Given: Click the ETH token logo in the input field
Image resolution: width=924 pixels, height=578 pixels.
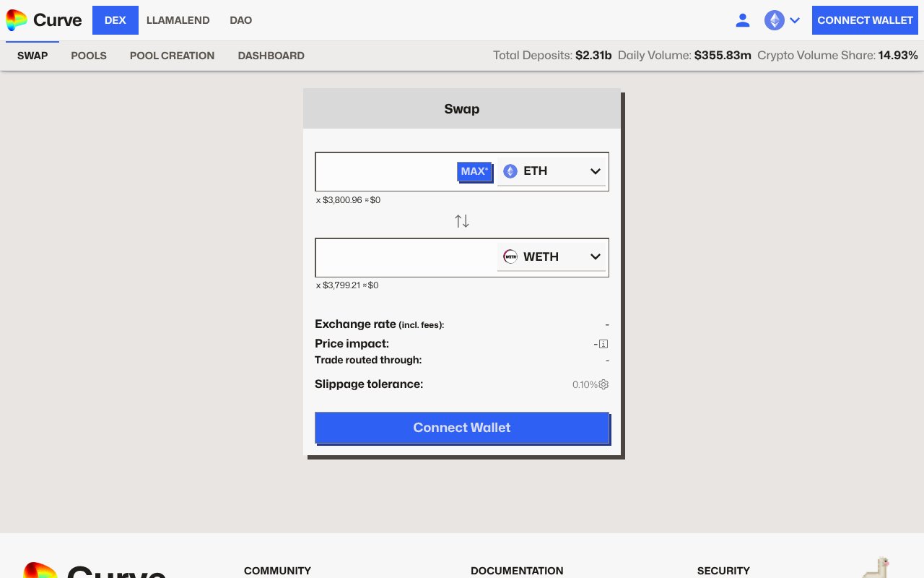Looking at the screenshot, I should pyautogui.click(x=510, y=171).
